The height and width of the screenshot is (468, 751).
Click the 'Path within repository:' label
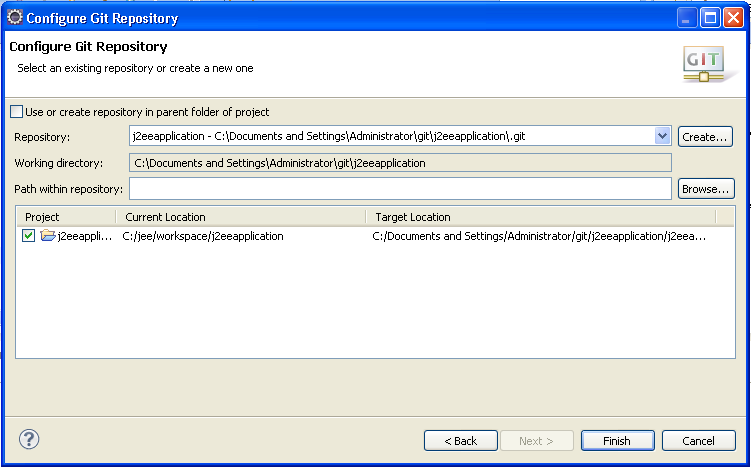point(68,189)
